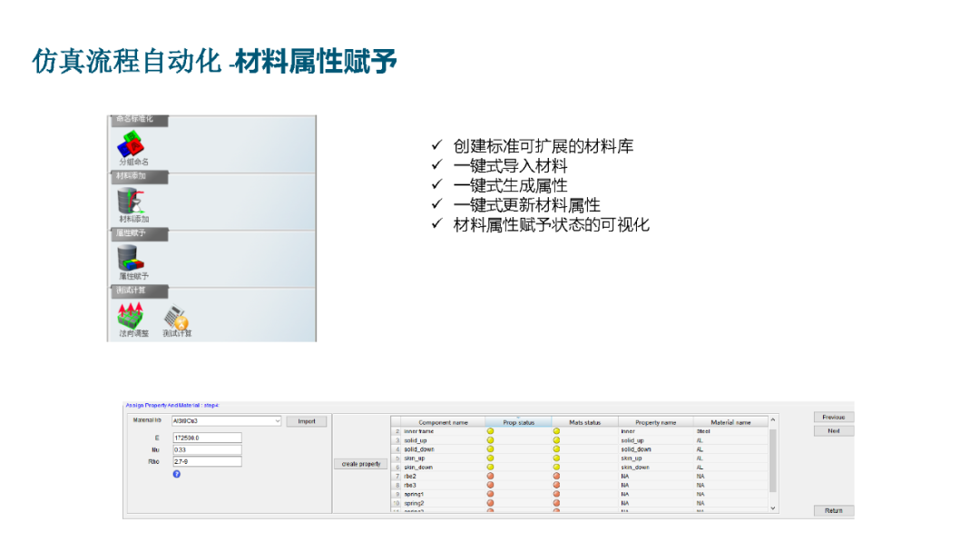Viewport: 980px width, 552px height.
Task: Select the 'rbe2' component row
Action: point(580,476)
